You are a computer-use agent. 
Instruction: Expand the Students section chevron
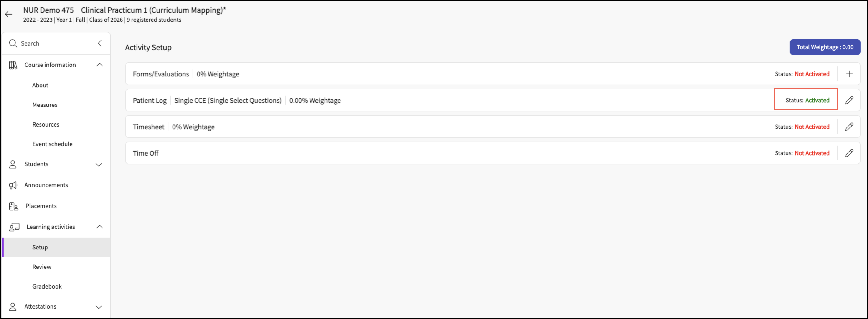[x=99, y=164]
